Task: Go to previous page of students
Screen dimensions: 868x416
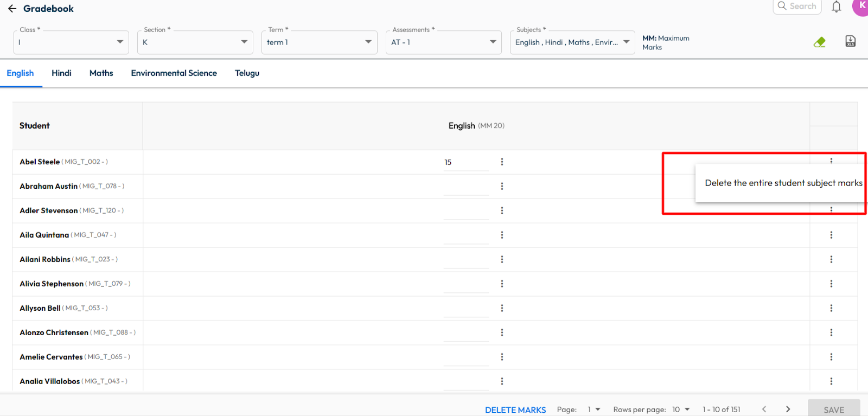Action: pos(764,409)
